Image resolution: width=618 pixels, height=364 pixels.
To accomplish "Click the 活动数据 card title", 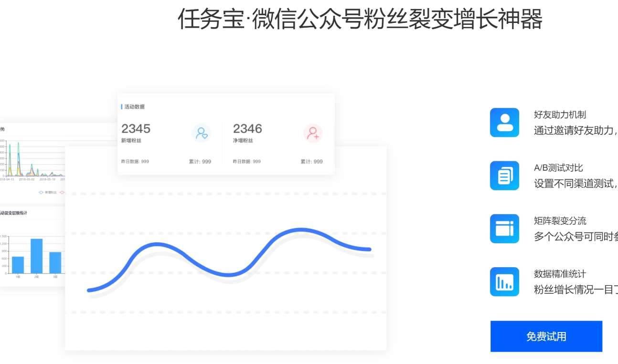I will [134, 107].
